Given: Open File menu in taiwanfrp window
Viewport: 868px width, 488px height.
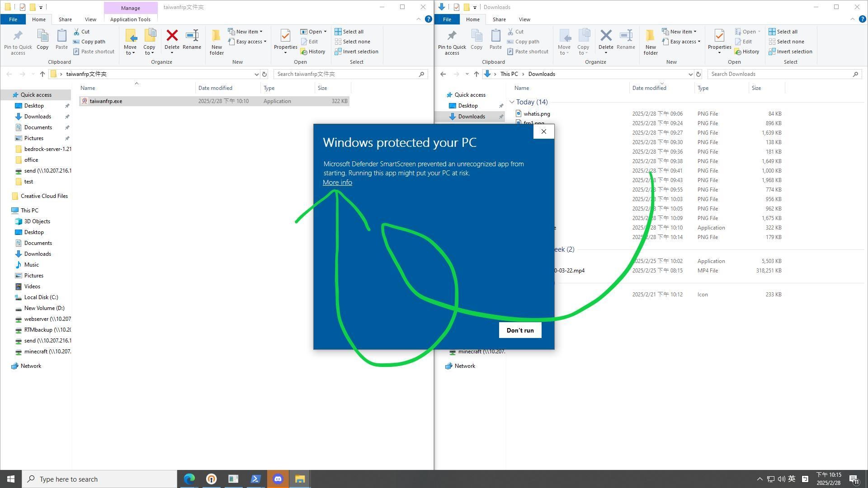Looking at the screenshot, I should coord(13,19).
